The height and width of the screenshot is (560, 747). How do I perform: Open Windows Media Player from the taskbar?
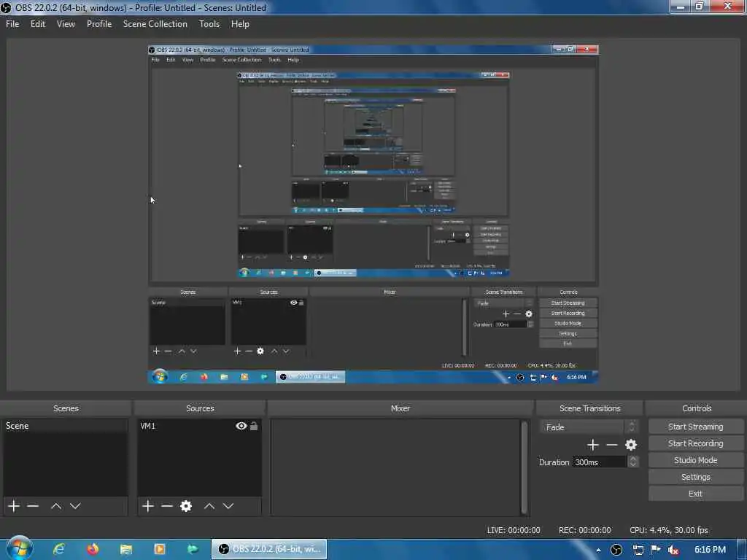pyautogui.click(x=159, y=549)
